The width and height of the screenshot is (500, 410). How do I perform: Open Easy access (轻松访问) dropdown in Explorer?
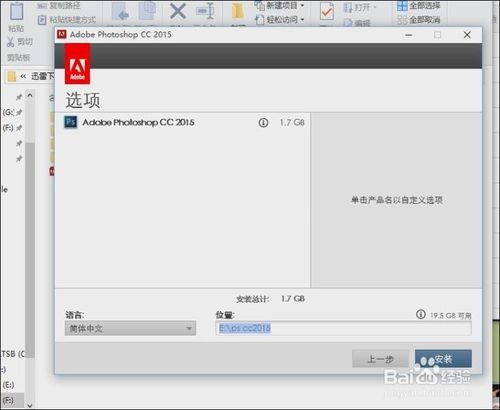pos(280,20)
